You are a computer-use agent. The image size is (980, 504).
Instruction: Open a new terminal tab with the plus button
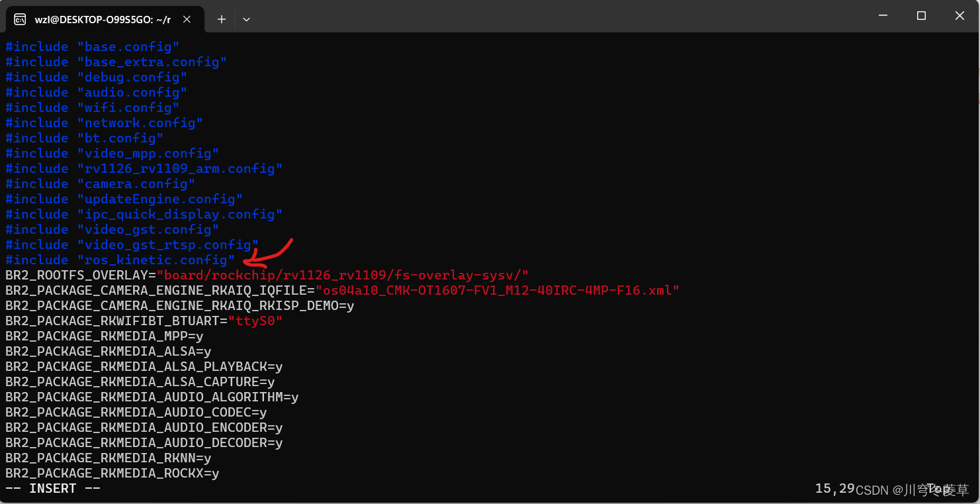click(x=221, y=19)
